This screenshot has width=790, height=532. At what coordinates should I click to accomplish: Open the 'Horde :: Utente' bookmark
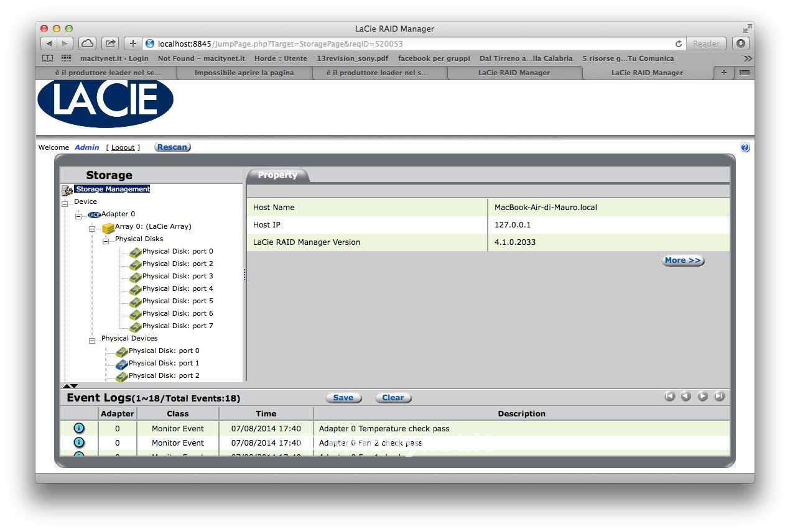281,58
